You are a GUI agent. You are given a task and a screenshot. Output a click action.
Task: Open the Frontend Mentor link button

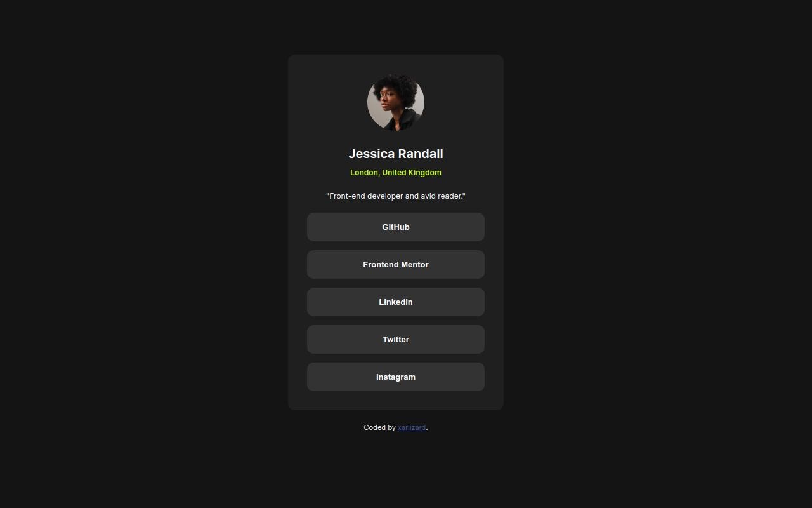[x=396, y=264]
